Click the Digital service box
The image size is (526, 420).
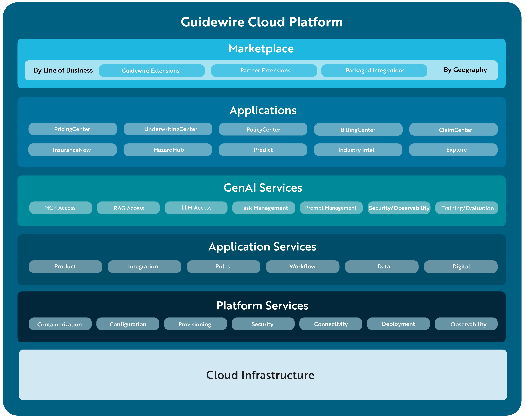pos(461,266)
